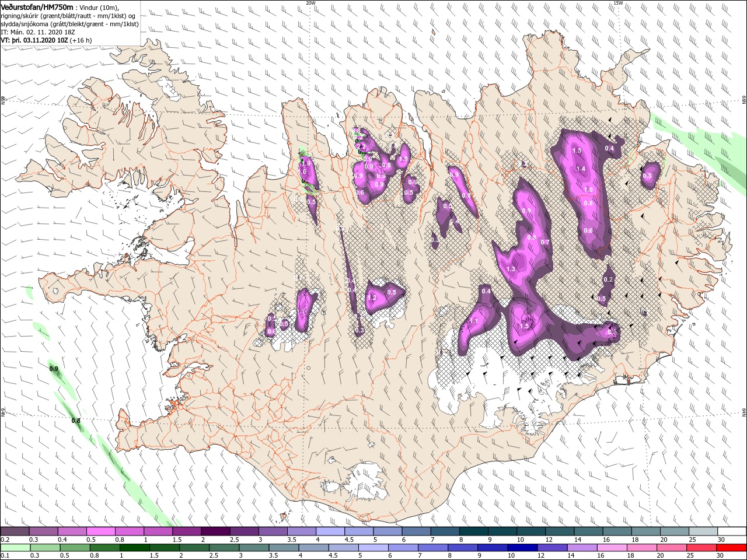This screenshot has width=747, height=560.
Task: Click the offshore 0.8 rain value
Action: coord(76,421)
